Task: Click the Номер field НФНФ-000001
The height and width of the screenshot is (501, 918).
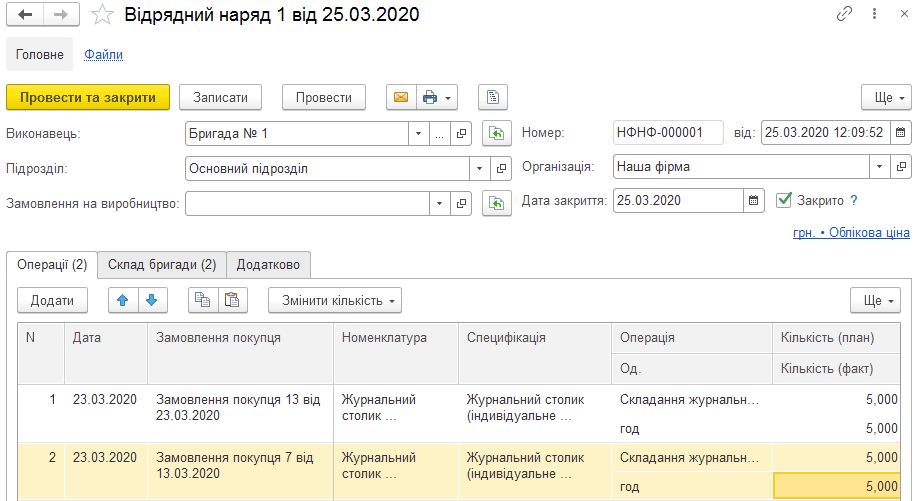Action: point(668,132)
